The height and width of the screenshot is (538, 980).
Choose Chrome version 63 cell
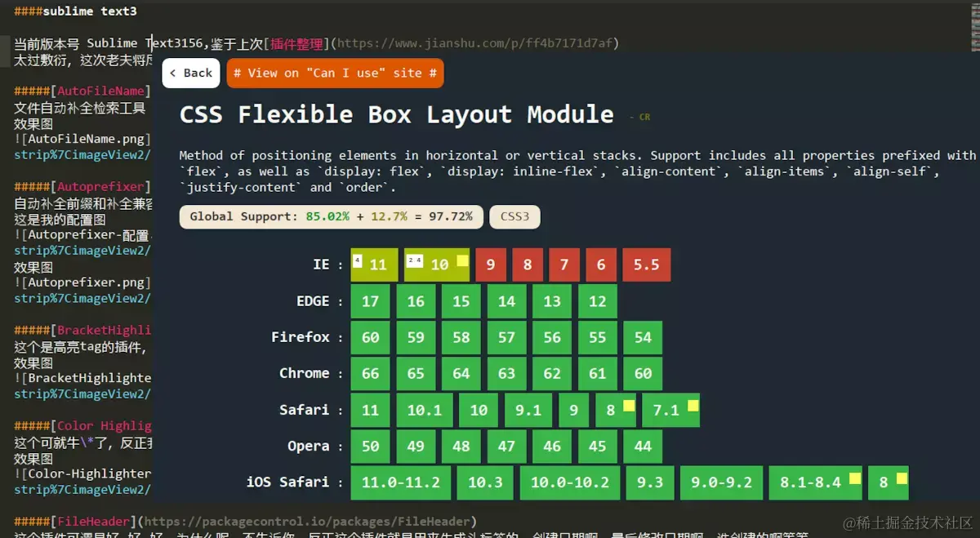pyautogui.click(x=507, y=374)
